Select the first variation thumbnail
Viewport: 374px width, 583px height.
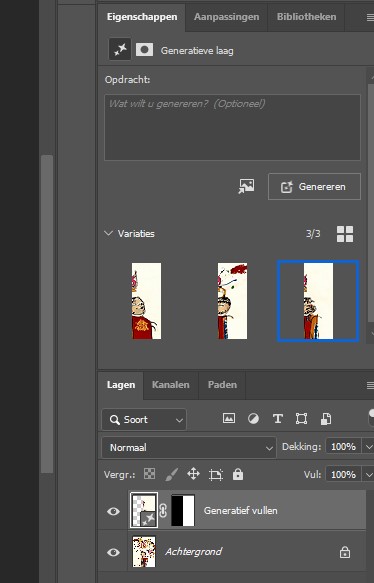point(146,301)
